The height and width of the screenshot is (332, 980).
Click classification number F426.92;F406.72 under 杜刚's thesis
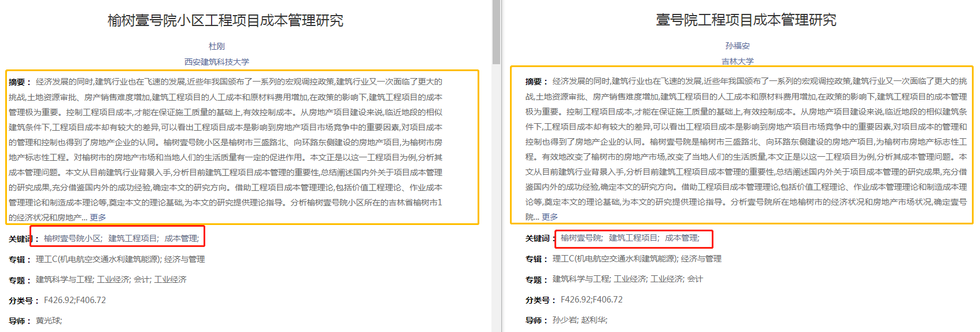pos(75,300)
